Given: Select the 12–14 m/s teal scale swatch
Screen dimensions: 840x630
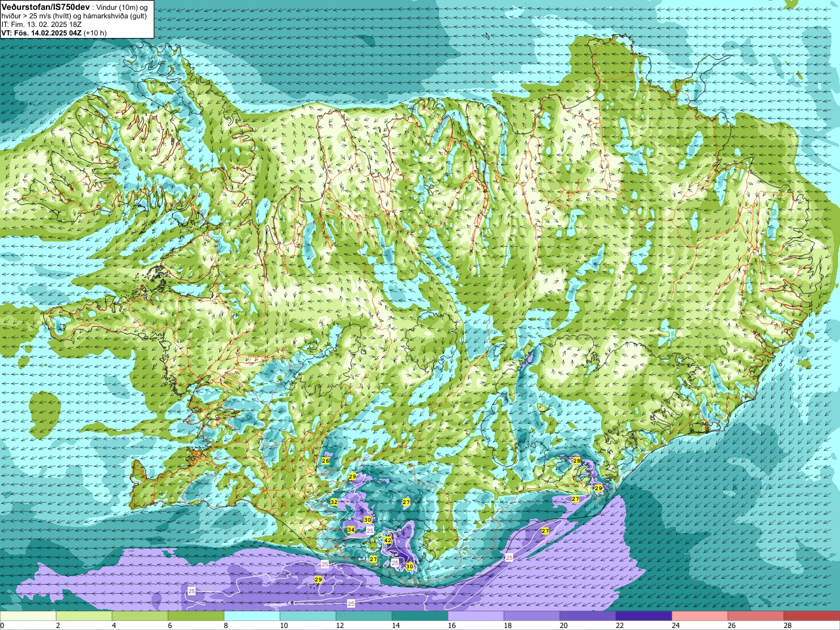Looking at the screenshot, I should (x=364, y=616).
